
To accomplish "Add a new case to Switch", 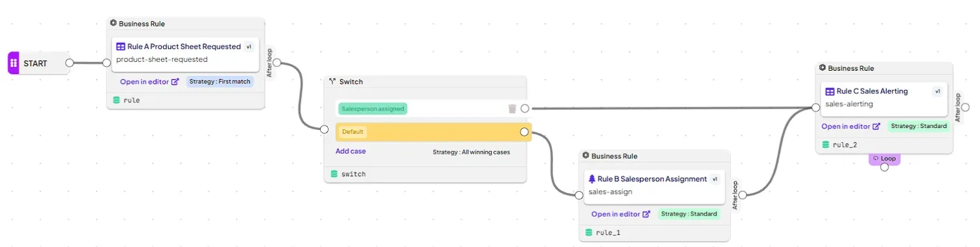I will coord(351,151).
